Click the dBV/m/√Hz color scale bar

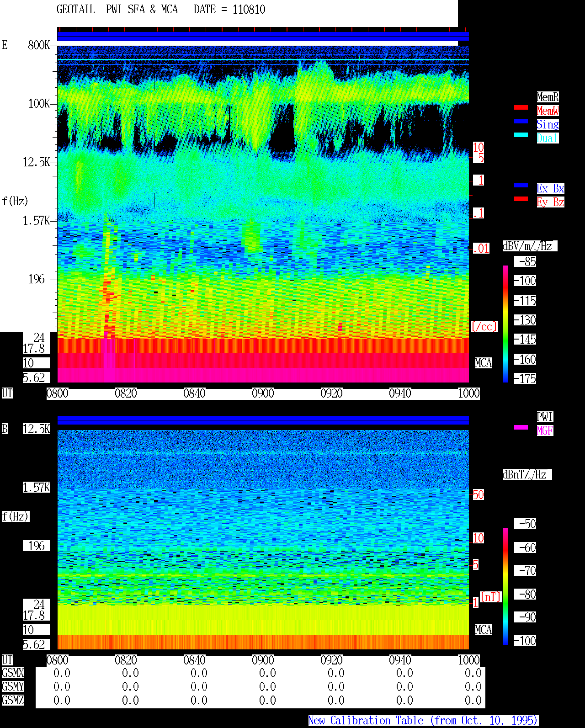[505, 324]
